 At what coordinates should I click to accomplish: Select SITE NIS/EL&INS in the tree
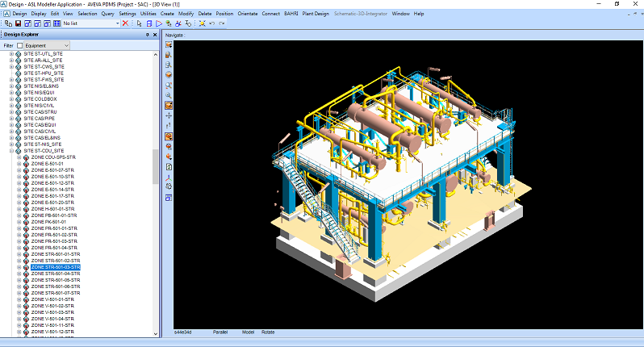tap(41, 86)
